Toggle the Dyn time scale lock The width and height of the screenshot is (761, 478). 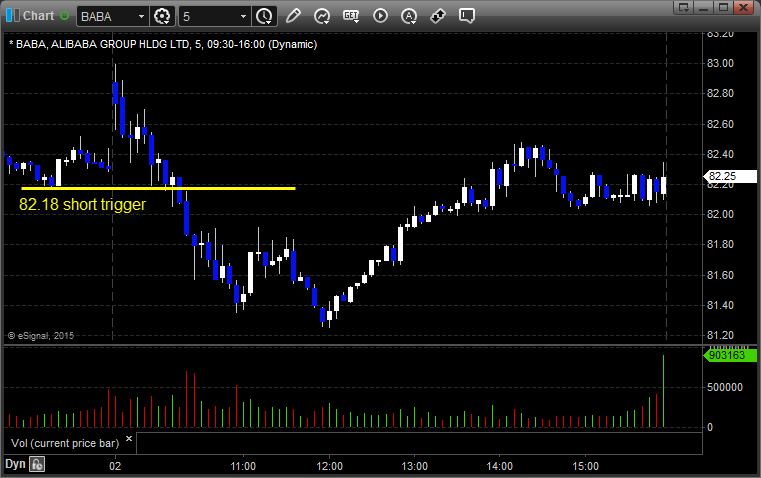pyautogui.click(x=37, y=464)
